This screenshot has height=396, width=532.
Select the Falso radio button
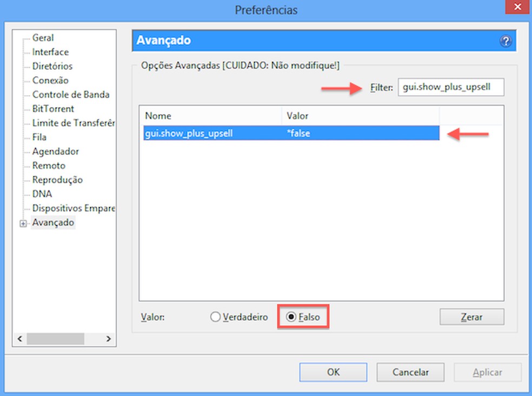[x=291, y=317]
